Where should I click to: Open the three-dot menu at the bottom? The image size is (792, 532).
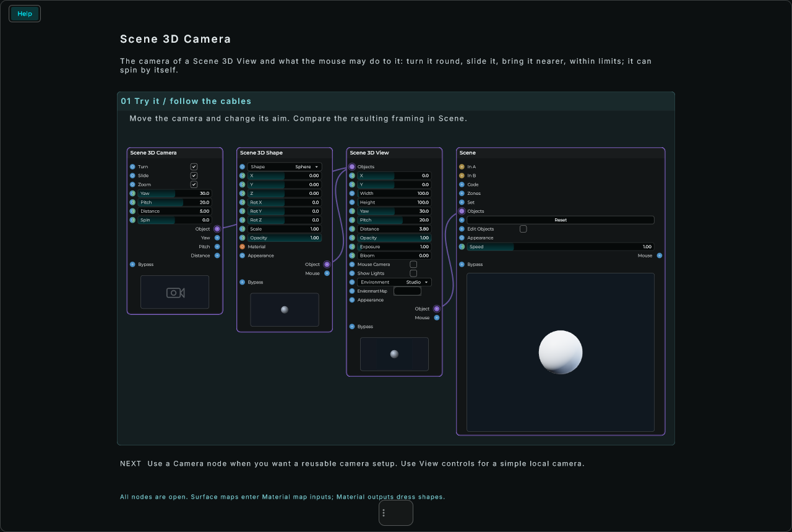tap(384, 513)
